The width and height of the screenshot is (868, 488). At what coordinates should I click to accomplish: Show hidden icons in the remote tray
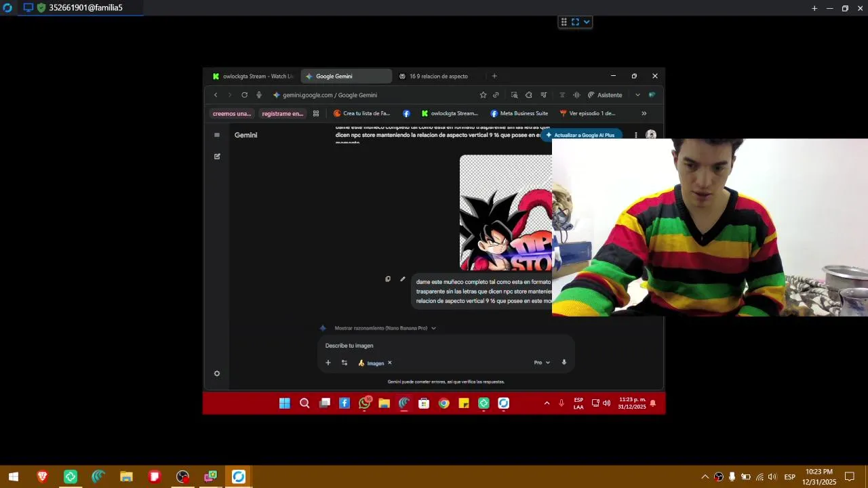tap(547, 403)
